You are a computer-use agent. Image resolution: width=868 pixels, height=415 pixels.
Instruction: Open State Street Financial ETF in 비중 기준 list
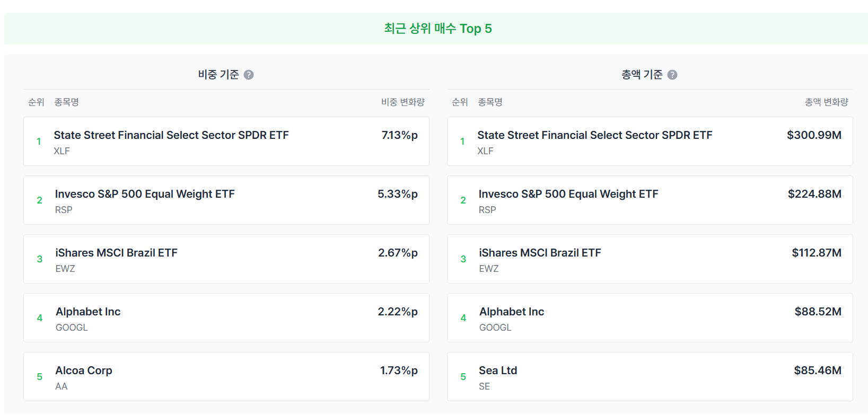click(226, 142)
